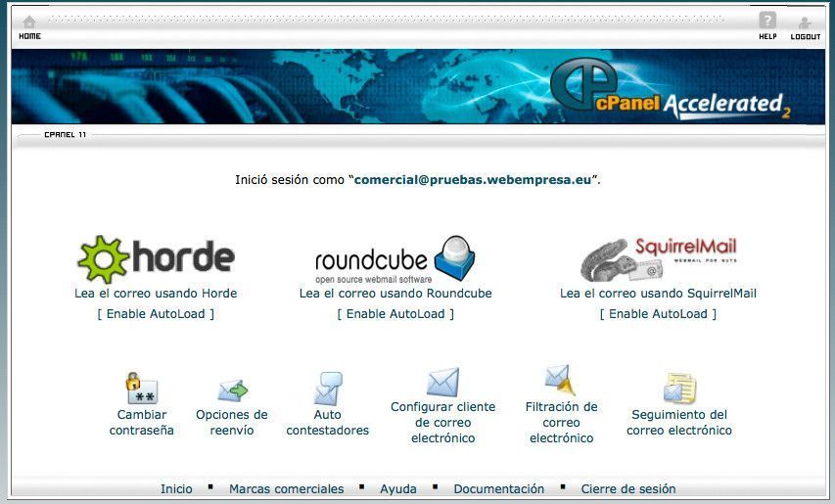Click the Configurar cliente de correo icon
835x504 pixels.
click(443, 382)
